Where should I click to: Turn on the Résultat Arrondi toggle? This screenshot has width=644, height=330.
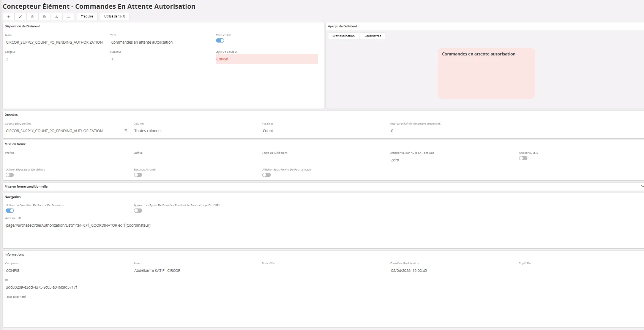(x=138, y=175)
